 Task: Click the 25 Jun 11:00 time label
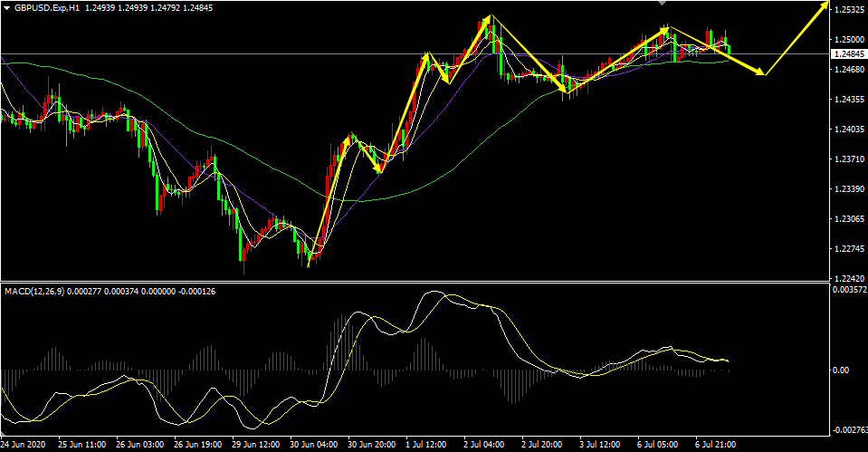click(x=82, y=444)
